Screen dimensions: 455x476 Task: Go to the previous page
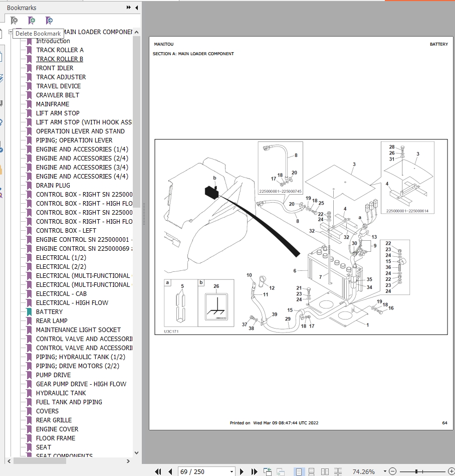(170, 471)
